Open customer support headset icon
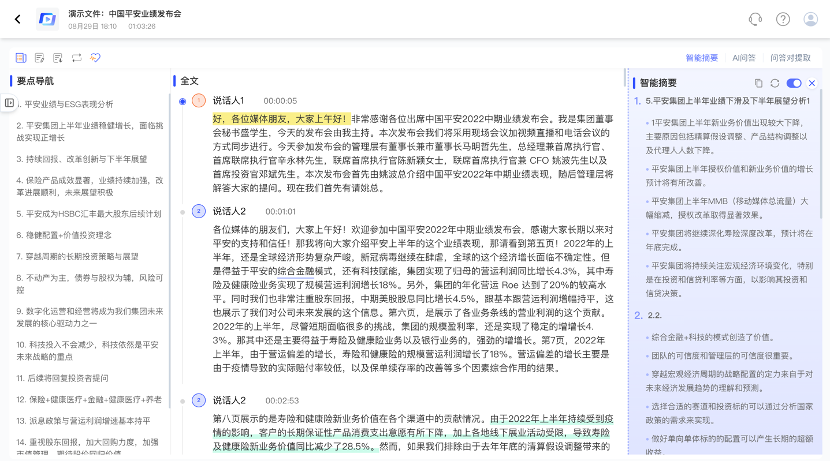This screenshot has height=462, width=830. [x=755, y=19]
